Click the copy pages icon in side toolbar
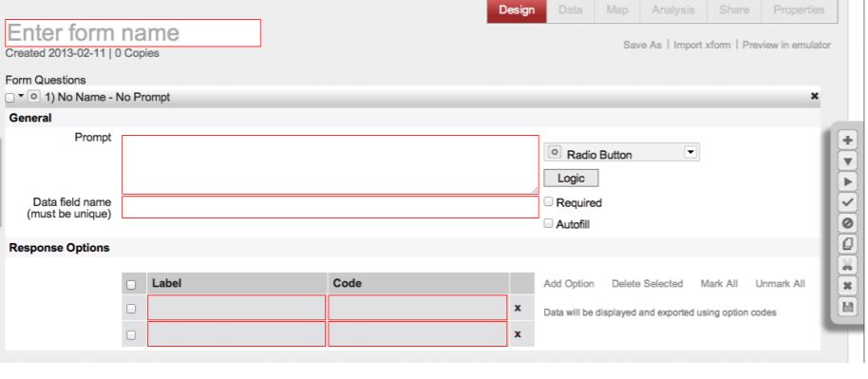Screen dimensions: 868x379 [x=846, y=244]
